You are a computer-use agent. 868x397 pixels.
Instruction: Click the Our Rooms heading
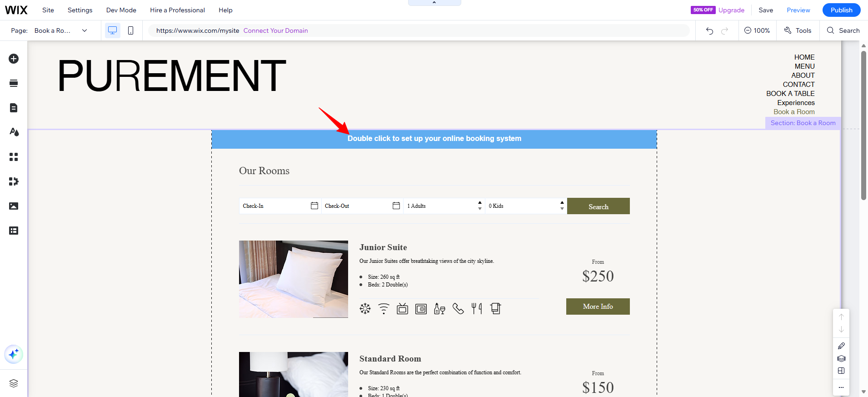tap(264, 171)
